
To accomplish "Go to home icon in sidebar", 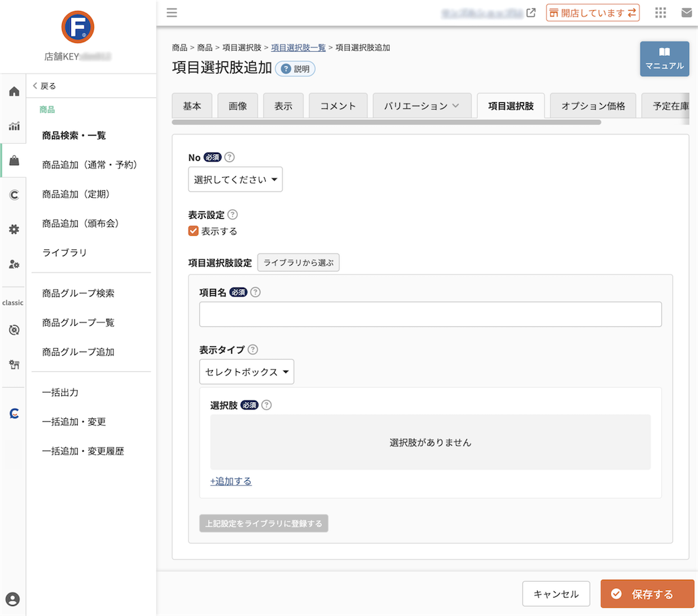I will point(14,91).
